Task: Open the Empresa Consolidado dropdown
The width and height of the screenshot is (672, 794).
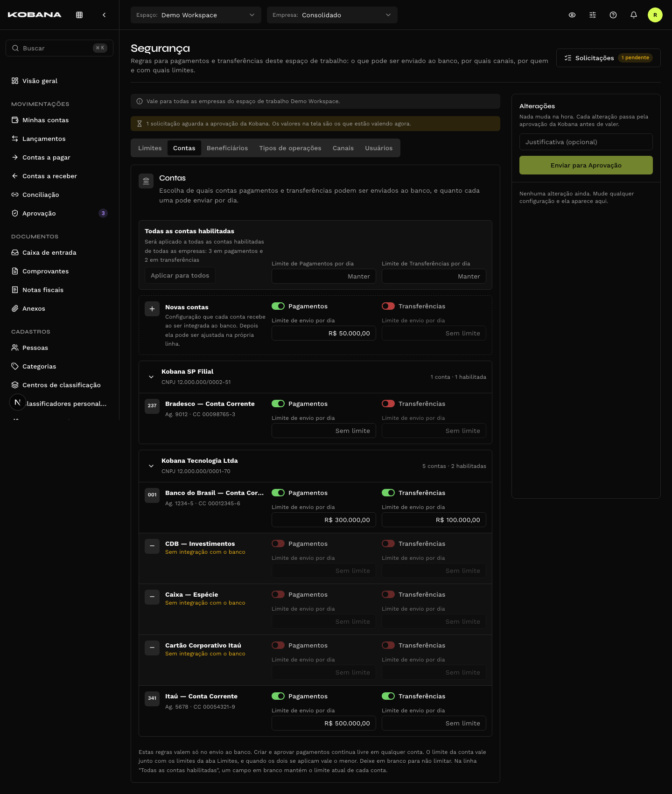Action: click(332, 15)
